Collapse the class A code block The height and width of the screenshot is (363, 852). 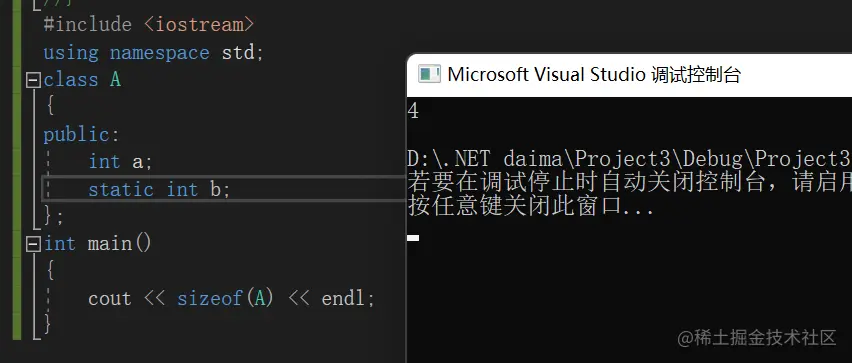(x=34, y=80)
